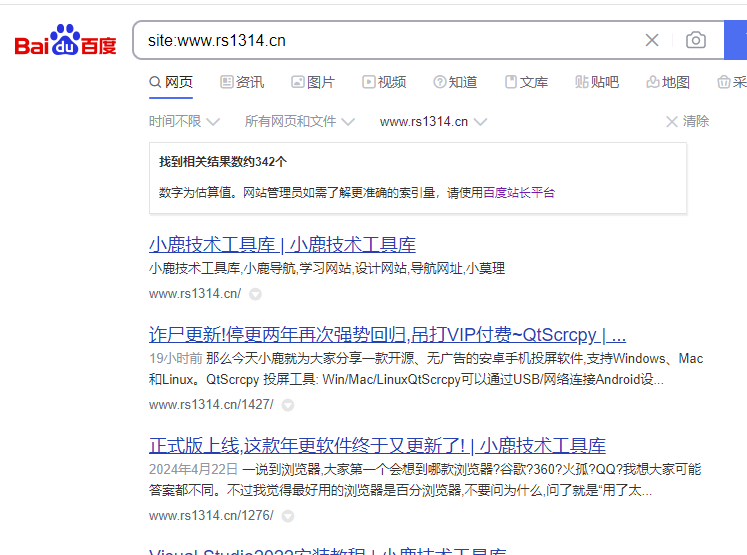This screenshot has height=555, width=747.
Task: Switch to the 图片 tab
Action: pos(313,82)
